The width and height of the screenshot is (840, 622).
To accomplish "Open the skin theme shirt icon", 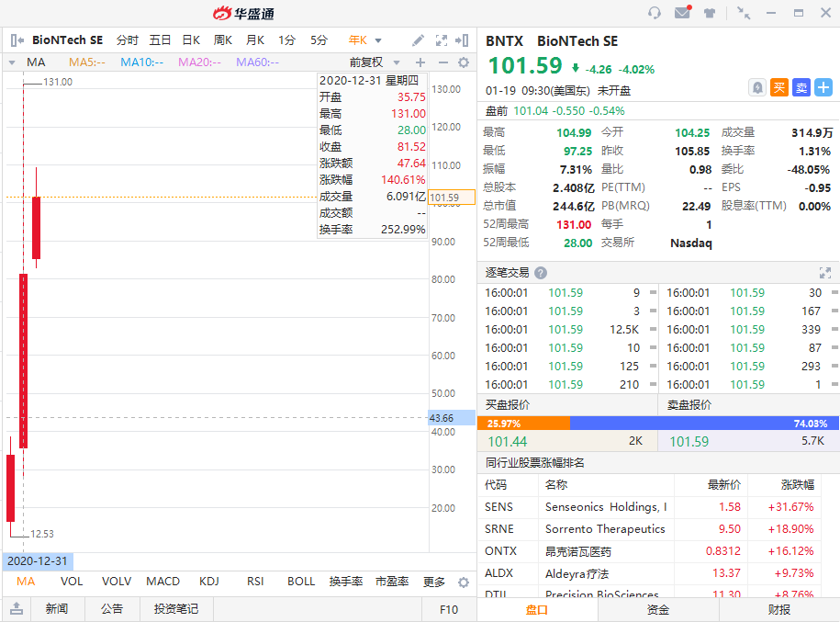I will pos(710,13).
